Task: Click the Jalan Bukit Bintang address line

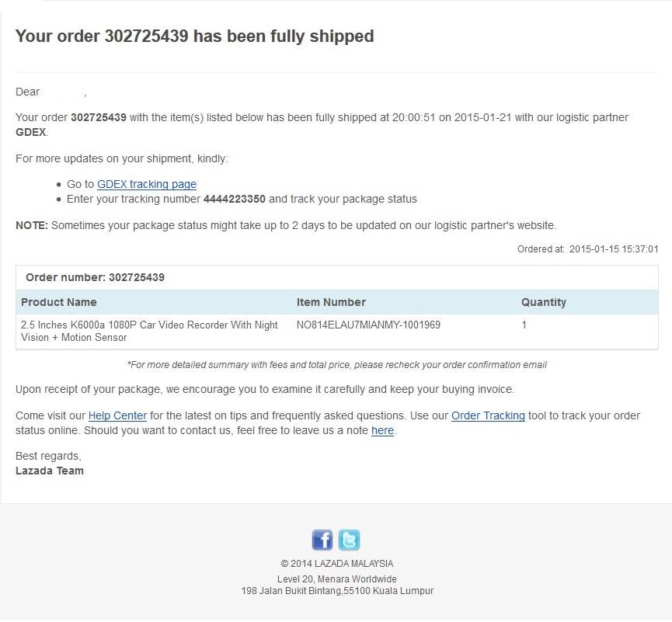Action: tap(337, 591)
